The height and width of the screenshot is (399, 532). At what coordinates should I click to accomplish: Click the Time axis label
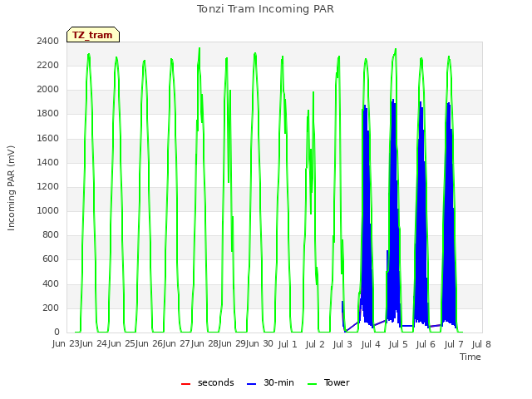470,357
